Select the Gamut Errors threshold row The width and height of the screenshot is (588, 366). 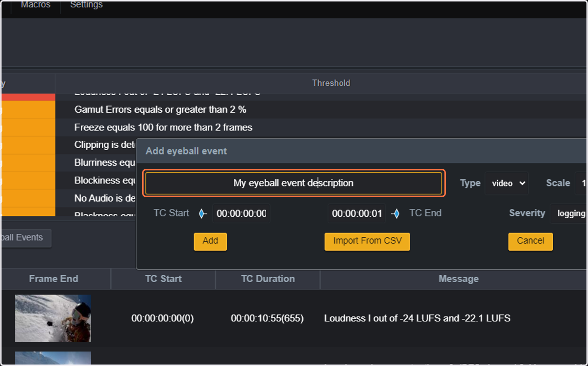point(321,109)
